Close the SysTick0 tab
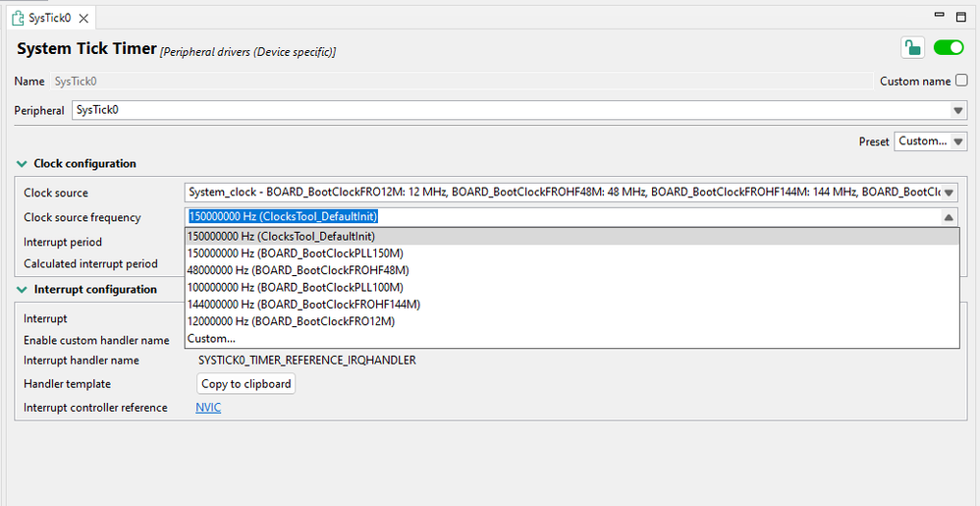 84,18
